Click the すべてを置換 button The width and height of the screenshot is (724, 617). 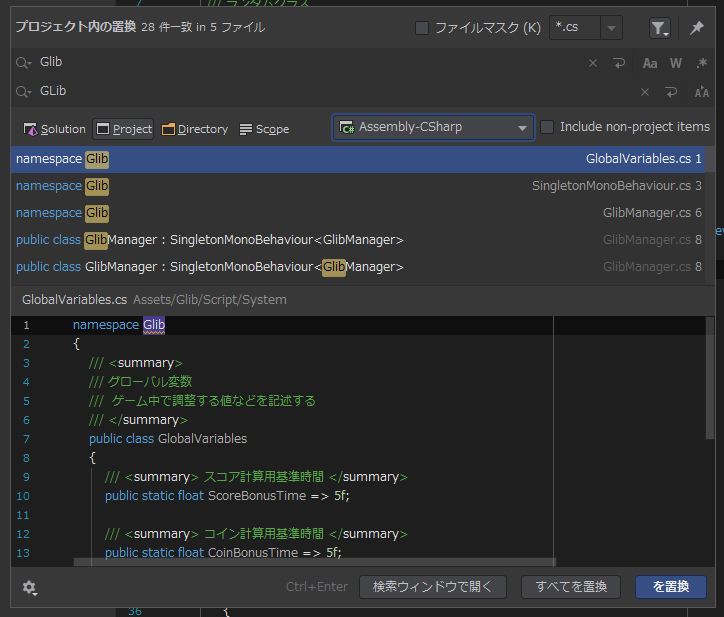click(571, 587)
